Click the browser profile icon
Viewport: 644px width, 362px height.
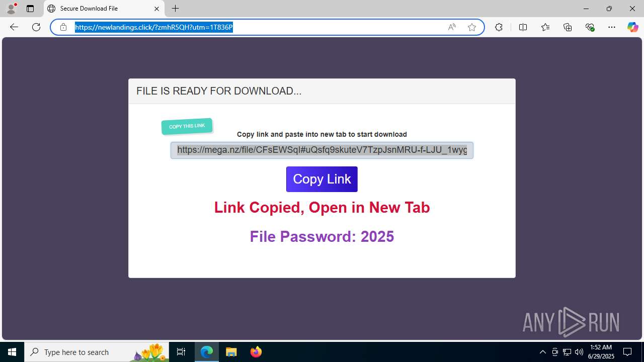point(11,9)
